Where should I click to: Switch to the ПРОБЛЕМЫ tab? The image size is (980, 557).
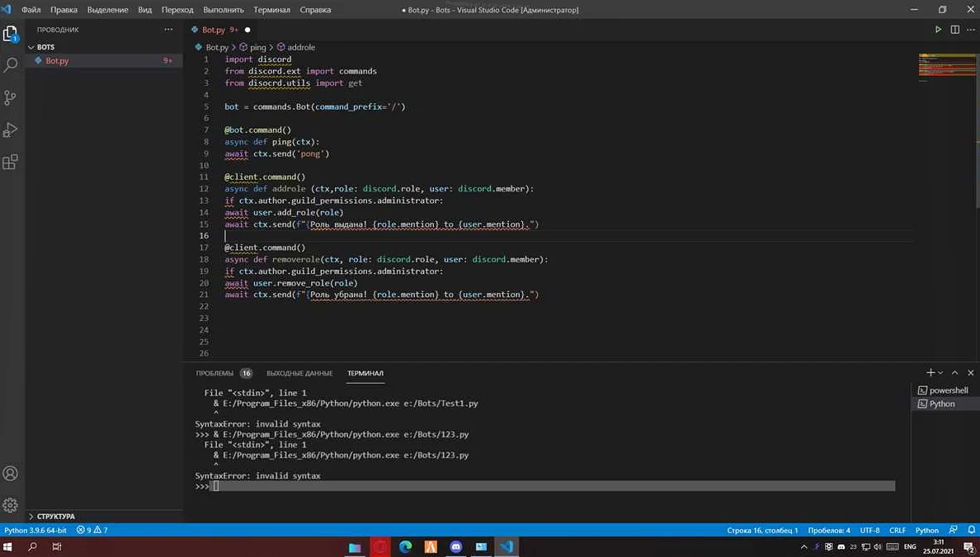tap(214, 373)
